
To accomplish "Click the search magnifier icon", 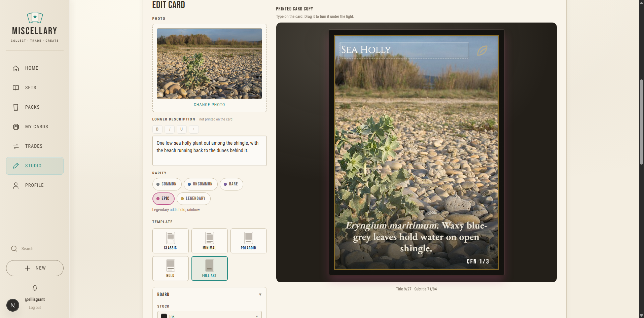I will (x=14, y=249).
